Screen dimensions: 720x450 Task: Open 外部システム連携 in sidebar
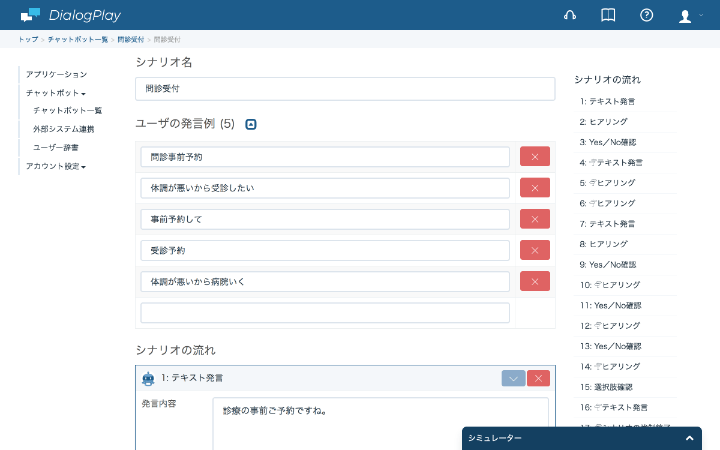click(x=63, y=129)
